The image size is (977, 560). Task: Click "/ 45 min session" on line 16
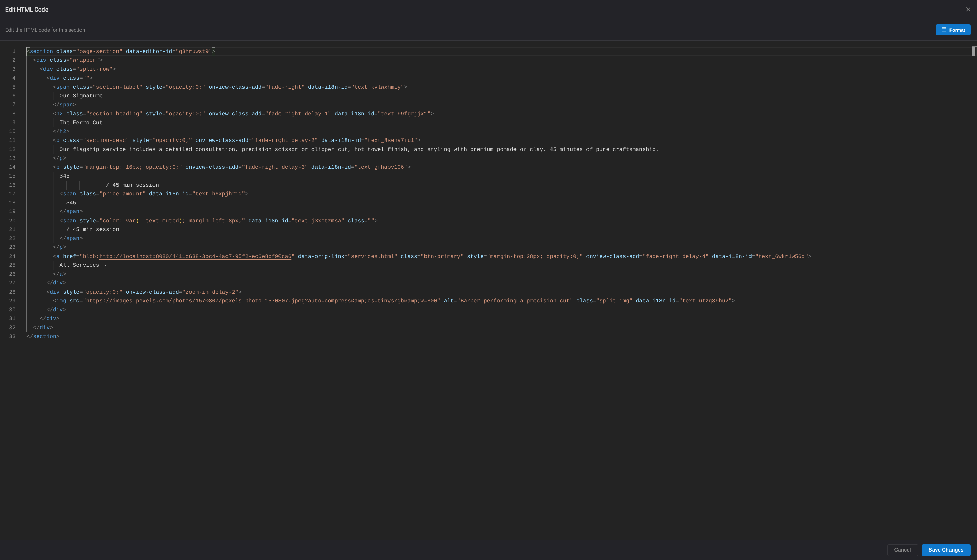point(132,185)
